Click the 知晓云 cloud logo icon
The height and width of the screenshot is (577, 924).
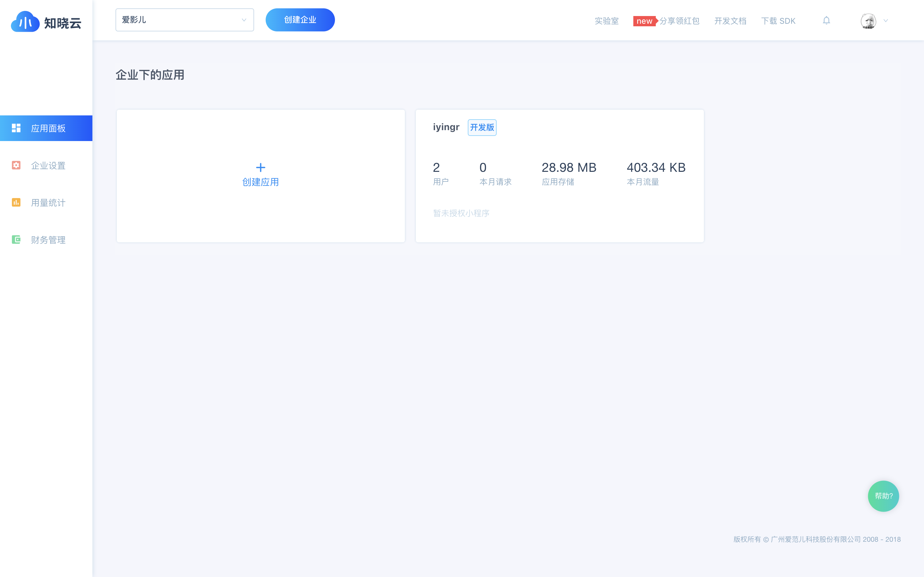tap(25, 22)
